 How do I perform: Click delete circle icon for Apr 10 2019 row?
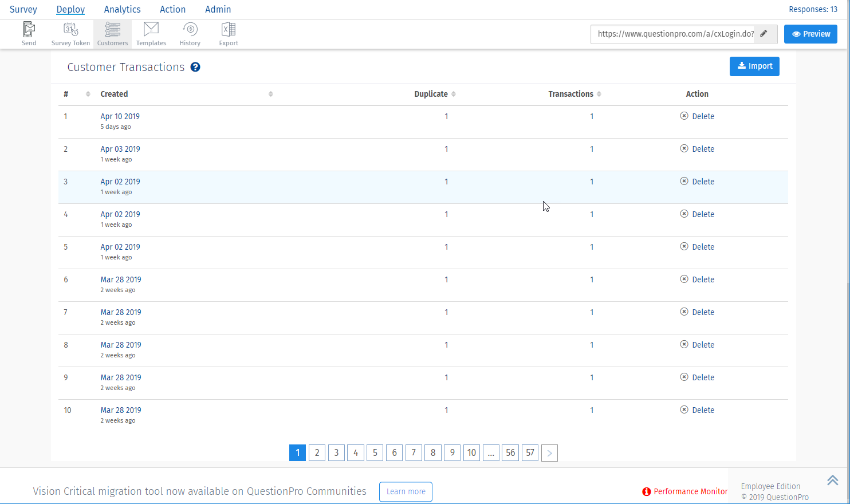[x=684, y=116]
